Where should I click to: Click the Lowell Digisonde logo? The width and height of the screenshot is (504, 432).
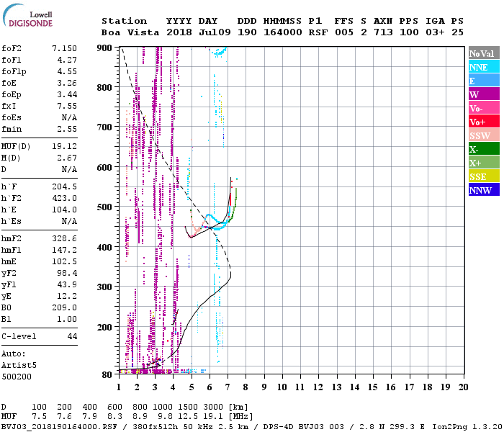pos(27,15)
